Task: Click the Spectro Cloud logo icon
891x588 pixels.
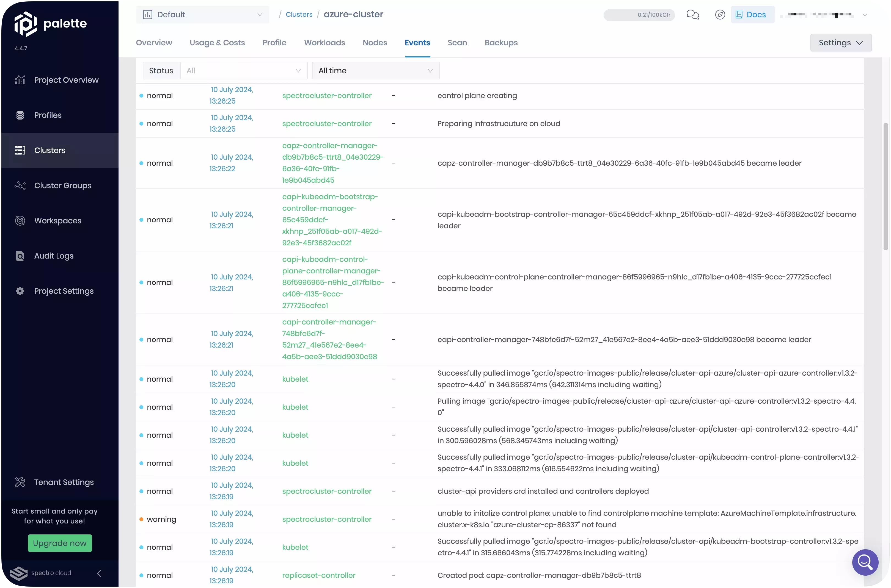Action: tap(19, 573)
